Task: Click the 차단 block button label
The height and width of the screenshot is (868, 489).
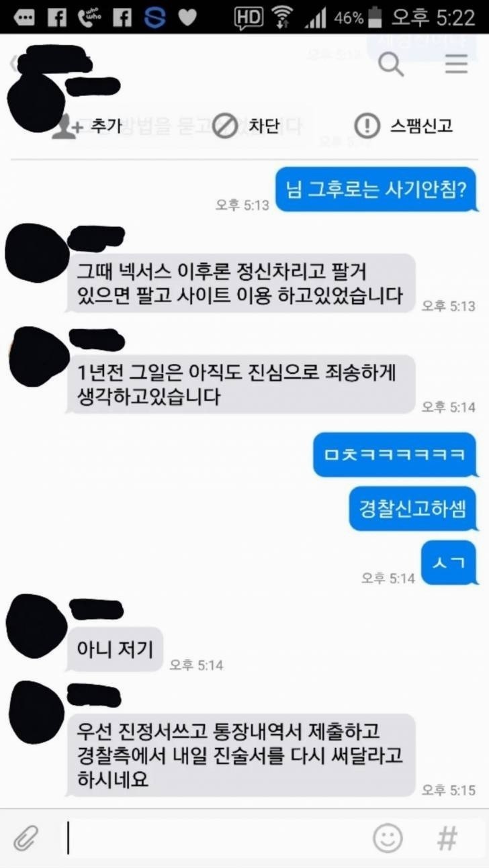Action: pos(264,126)
